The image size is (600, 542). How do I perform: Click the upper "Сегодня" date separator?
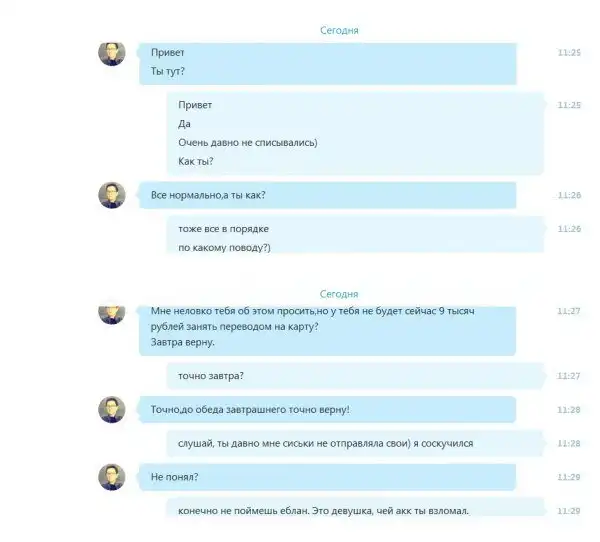(339, 30)
